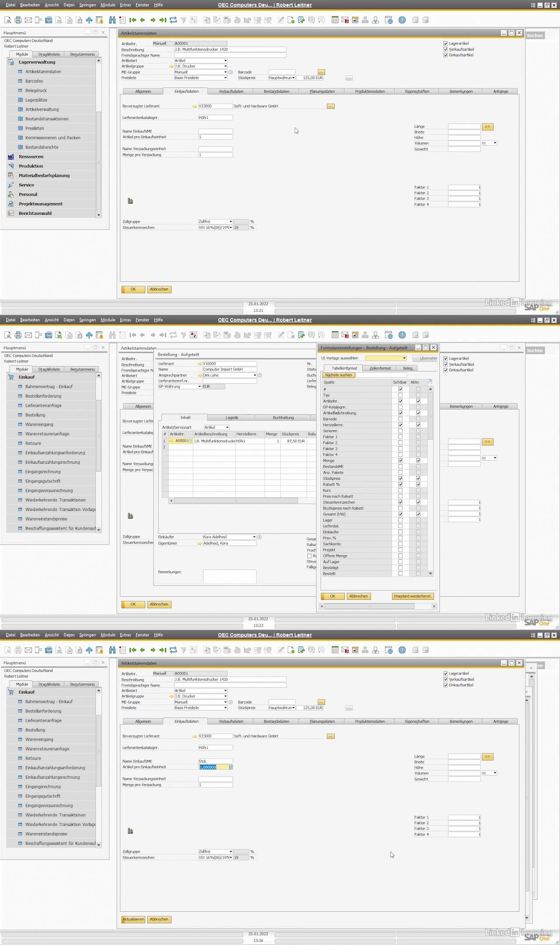This screenshot has height=945, width=560.
Task: Expand Ansprechpartner dropdown showing Dirk Lohe
Action: tap(255, 375)
